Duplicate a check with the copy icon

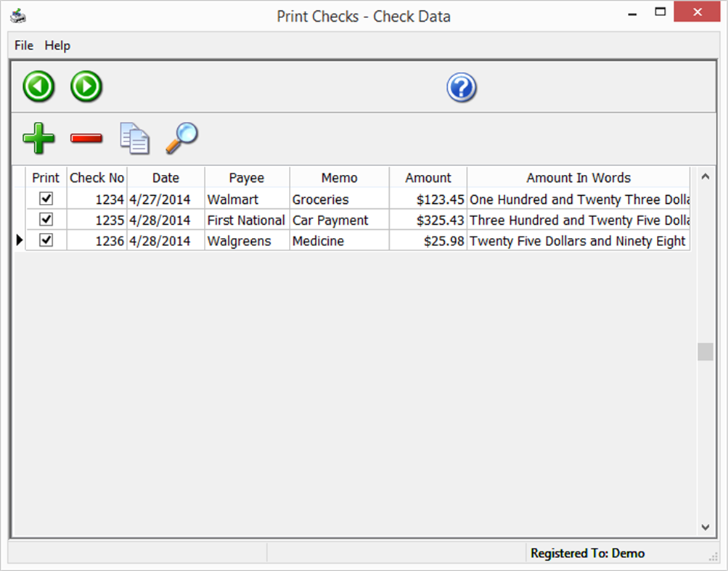tap(134, 138)
